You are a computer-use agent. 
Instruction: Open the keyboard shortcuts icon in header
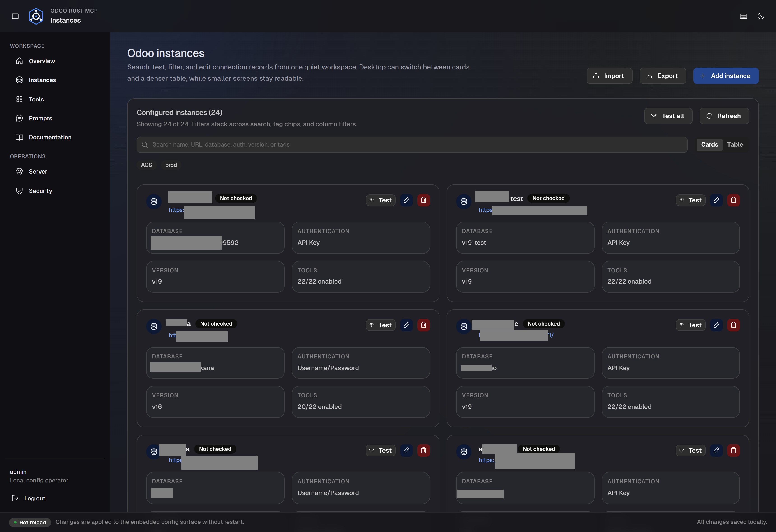[743, 16]
